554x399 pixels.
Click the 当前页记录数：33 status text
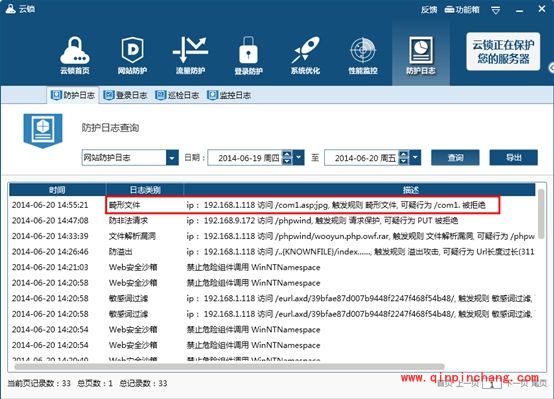[39, 383]
